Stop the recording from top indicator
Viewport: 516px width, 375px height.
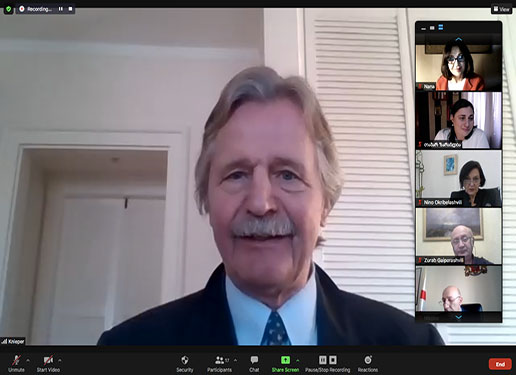70,9
